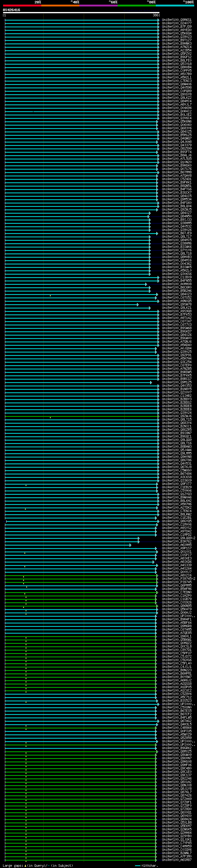Select the UniRef100_A8IKD6 label
197x868 pixels.
177,562
